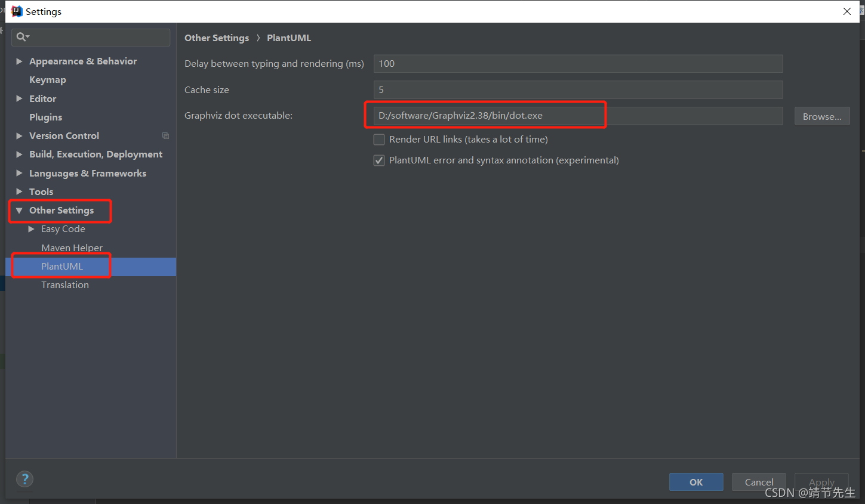
Task: Expand Appearance & Behavior arrow
Action: pyautogui.click(x=19, y=61)
